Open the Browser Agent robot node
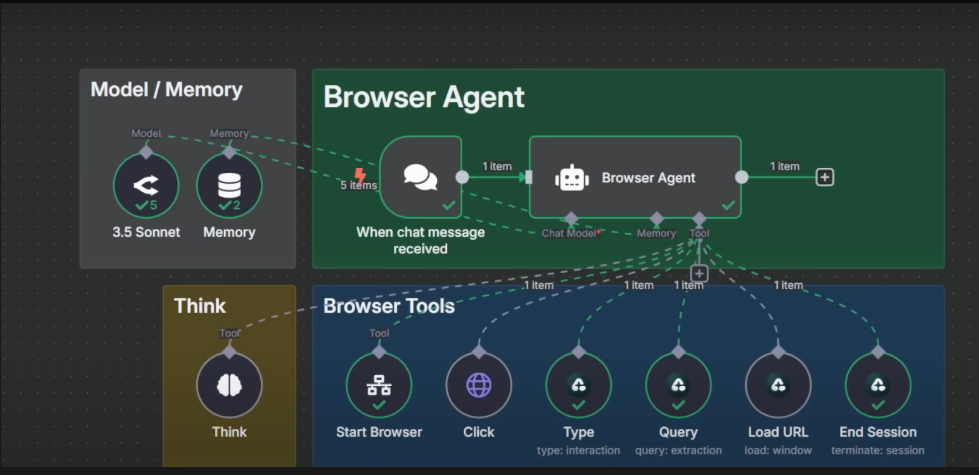This screenshot has width=979, height=475. click(635, 177)
